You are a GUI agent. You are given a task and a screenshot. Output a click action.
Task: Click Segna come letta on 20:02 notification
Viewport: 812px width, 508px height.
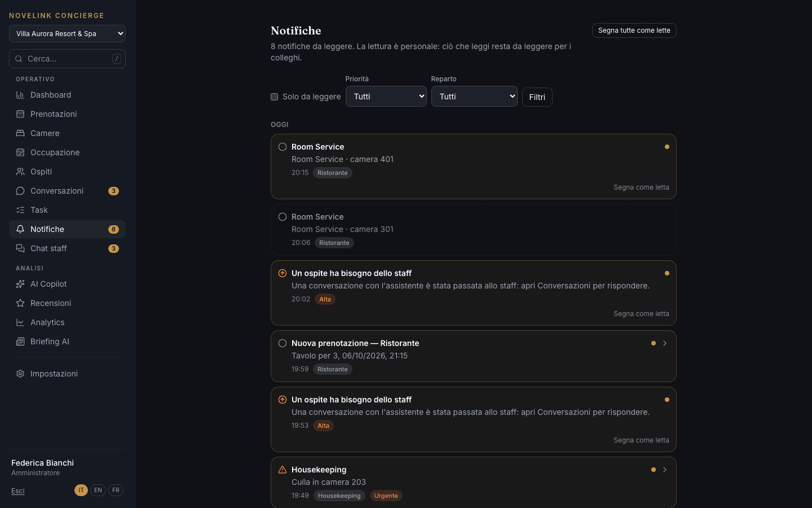coord(641,314)
